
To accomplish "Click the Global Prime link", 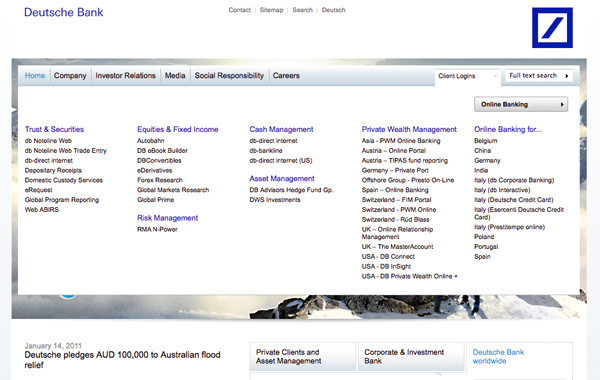I will pos(155,200).
